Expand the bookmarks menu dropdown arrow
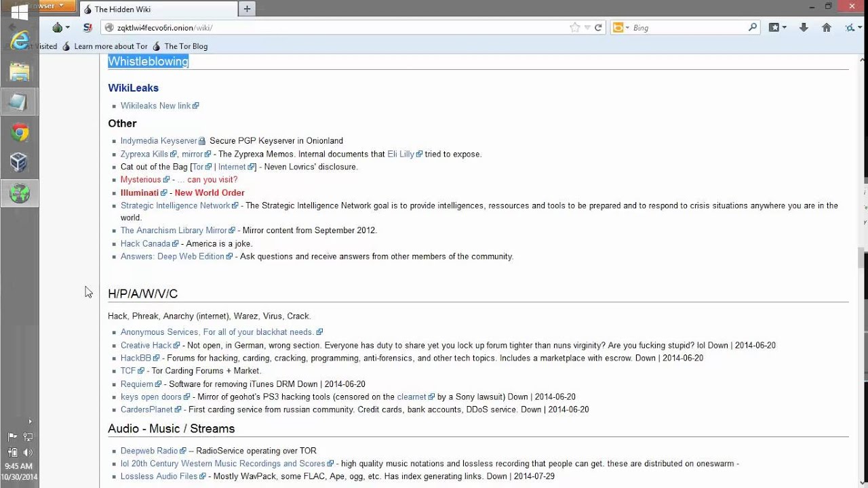The image size is (868, 488). [785, 28]
